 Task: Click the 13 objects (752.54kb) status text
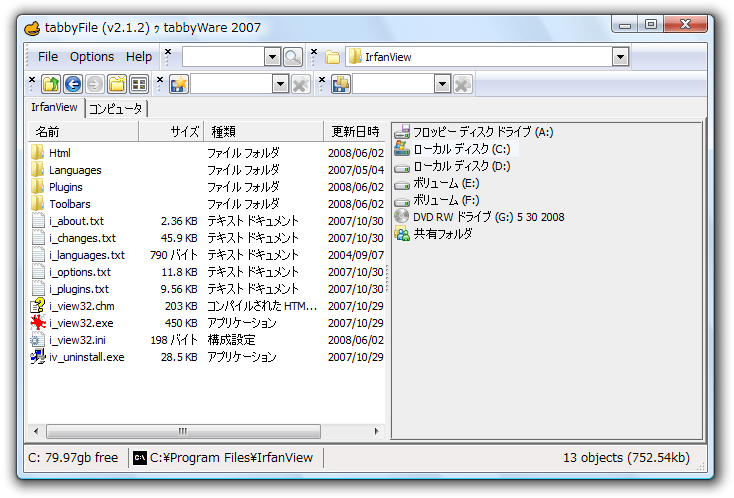pyautogui.click(x=626, y=457)
